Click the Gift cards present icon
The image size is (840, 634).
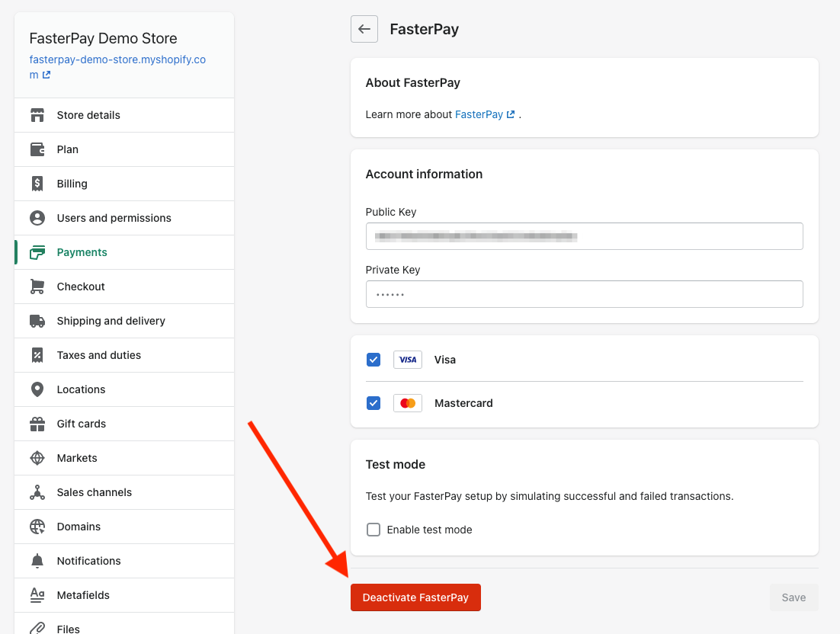(x=37, y=424)
